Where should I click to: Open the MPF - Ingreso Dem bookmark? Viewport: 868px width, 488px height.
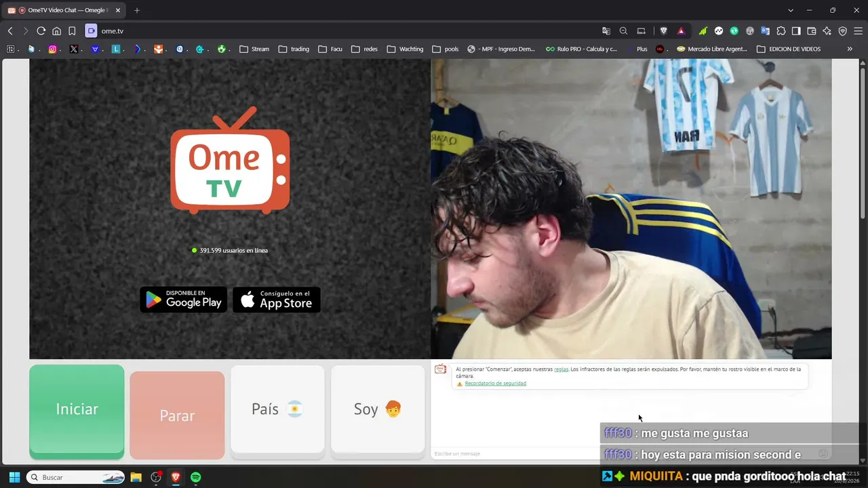[501, 49]
